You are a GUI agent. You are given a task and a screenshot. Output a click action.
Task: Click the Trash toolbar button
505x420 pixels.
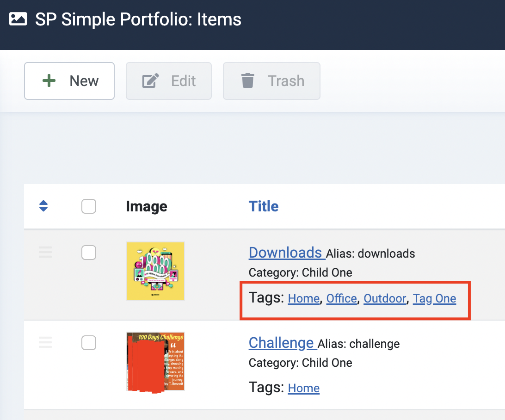tap(271, 81)
